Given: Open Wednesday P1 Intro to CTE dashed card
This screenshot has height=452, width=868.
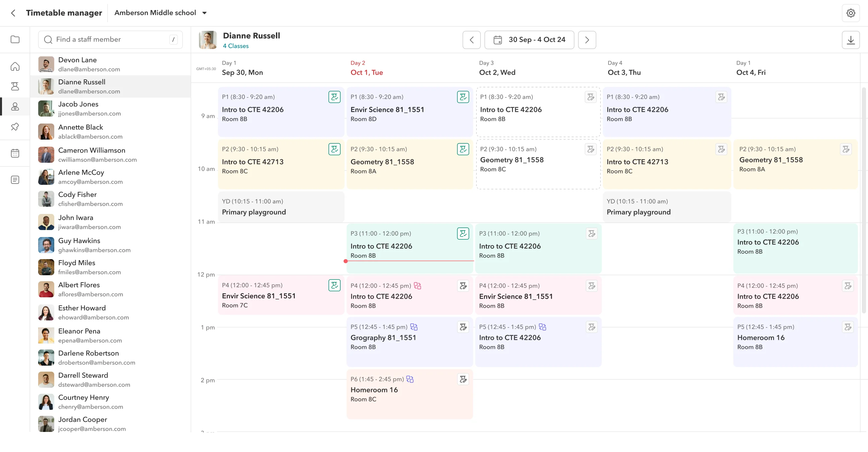Looking at the screenshot, I should [x=538, y=112].
